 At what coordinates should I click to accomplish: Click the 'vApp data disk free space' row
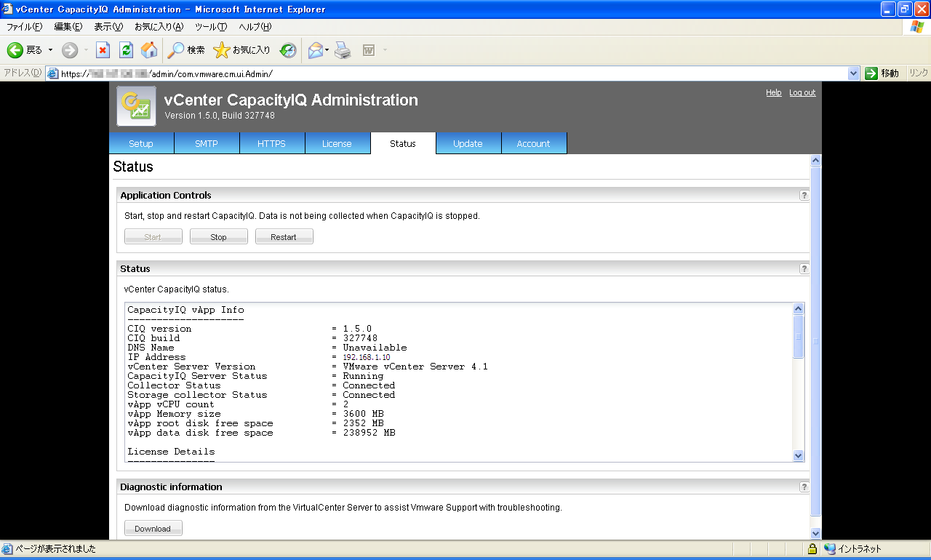[x=261, y=433]
